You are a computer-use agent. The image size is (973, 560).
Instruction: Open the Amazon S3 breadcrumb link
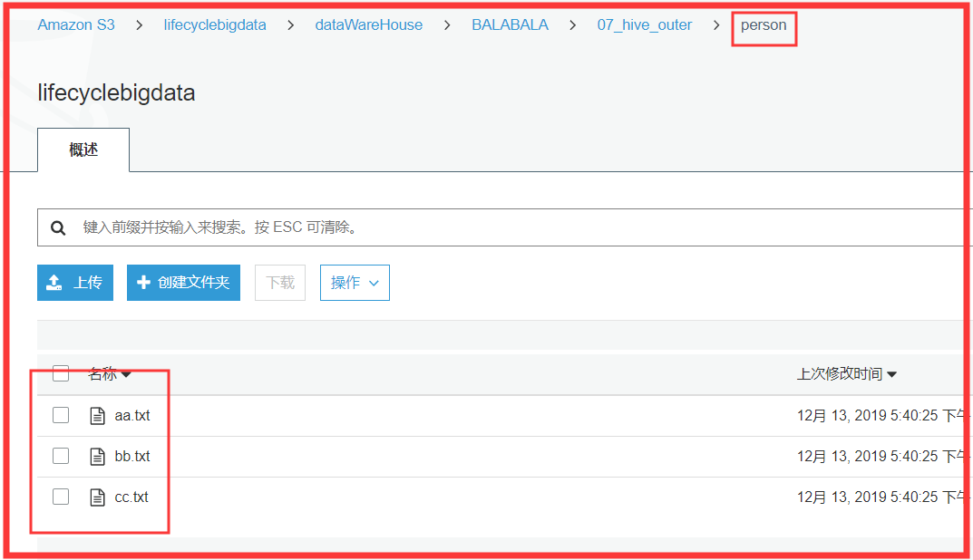(75, 25)
